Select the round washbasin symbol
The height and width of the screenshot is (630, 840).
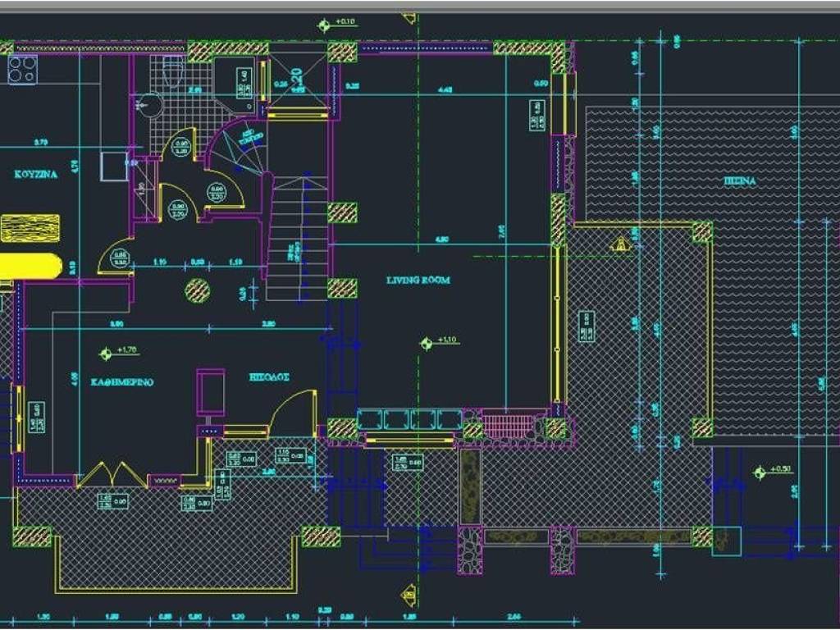click(x=149, y=104)
